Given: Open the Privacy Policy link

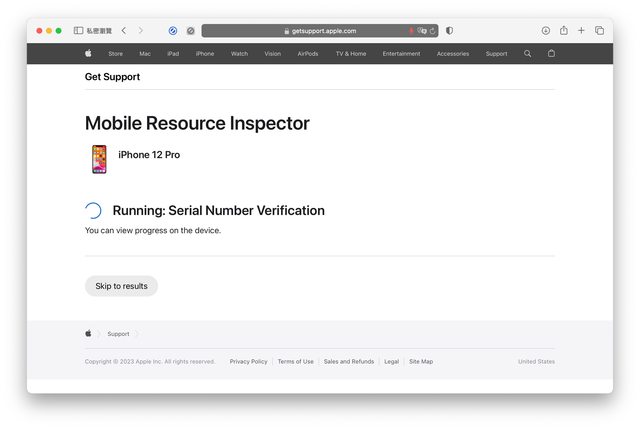Looking at the screenshot, I should (248, 361).
